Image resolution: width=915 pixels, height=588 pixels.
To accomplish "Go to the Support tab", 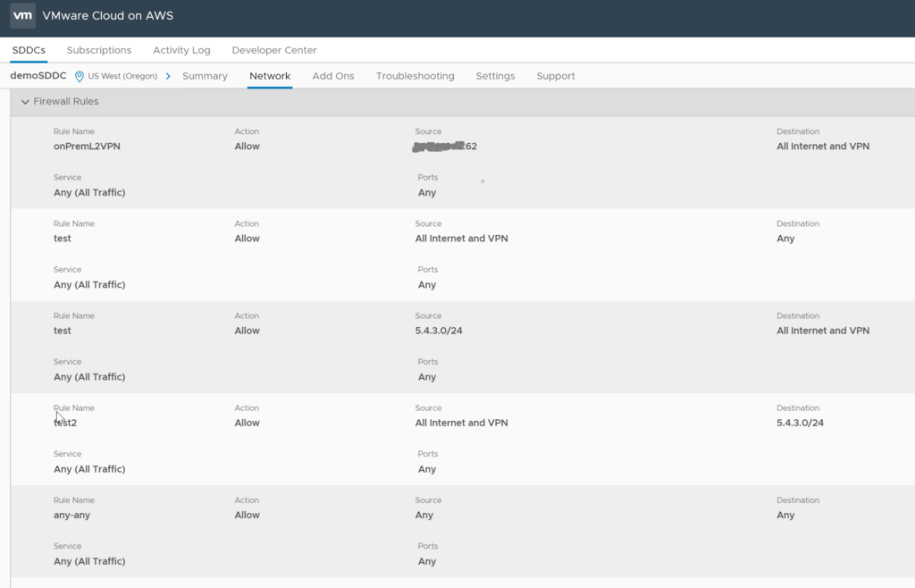I will [556, 76].
